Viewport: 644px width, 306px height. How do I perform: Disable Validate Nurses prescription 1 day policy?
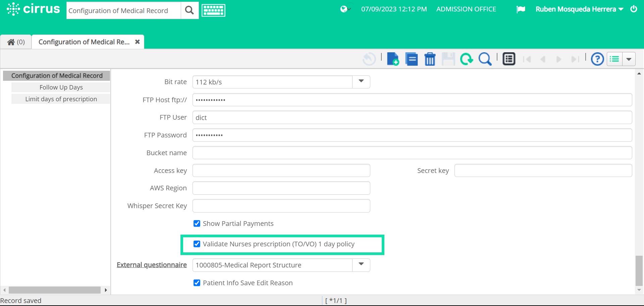click(x=197, y=244)
